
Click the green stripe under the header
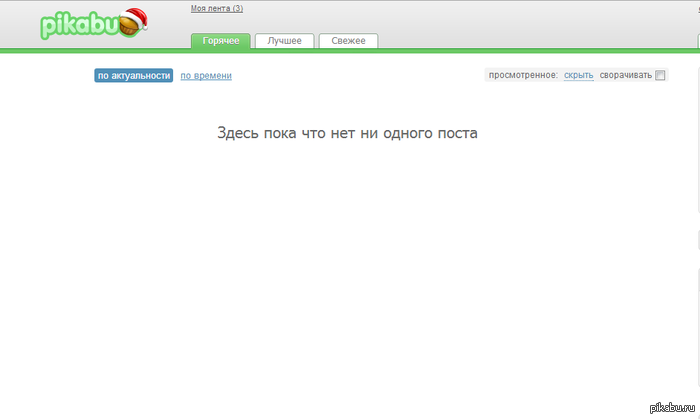click(350, 51)
